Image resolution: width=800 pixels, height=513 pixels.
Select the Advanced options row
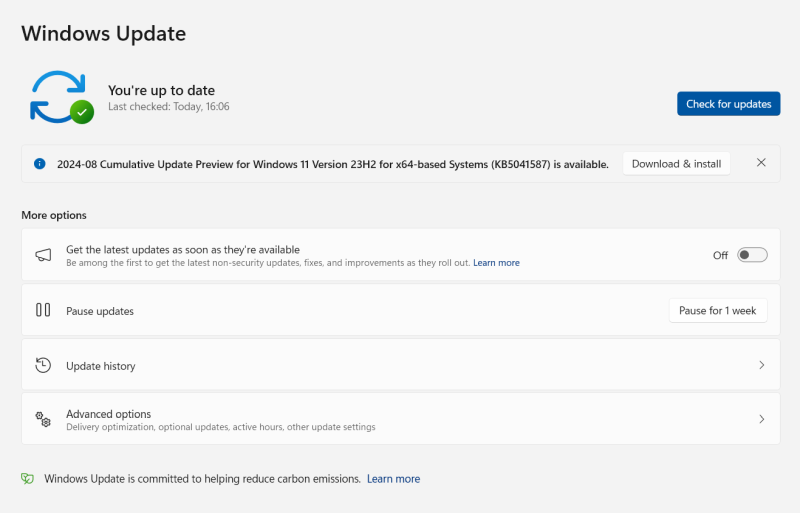(400, 419)
